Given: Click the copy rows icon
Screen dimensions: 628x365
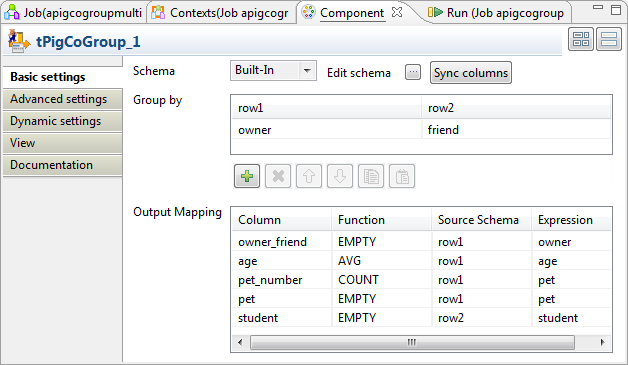Looking at the screenshot, I should [x=371, y=176].
